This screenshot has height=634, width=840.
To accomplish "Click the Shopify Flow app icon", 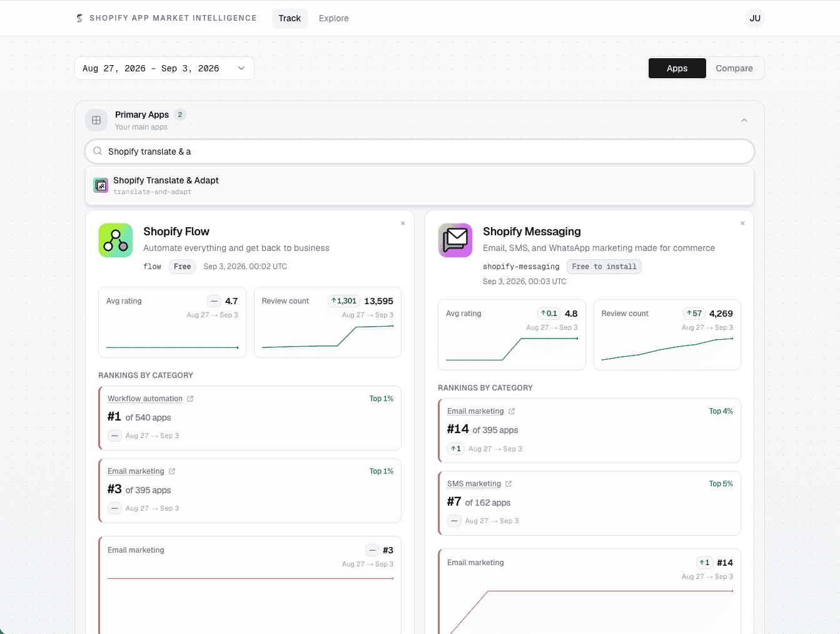I will coord(116,240).
